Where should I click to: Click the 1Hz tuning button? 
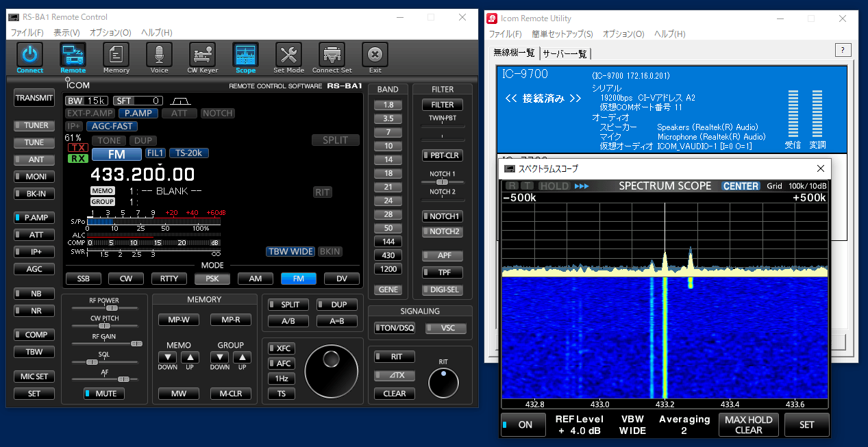pyautogui.click(x=282, y=379)
